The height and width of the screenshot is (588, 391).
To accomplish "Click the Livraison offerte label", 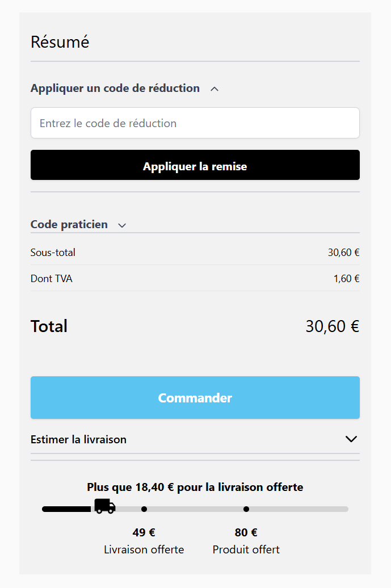I will 144,549.
